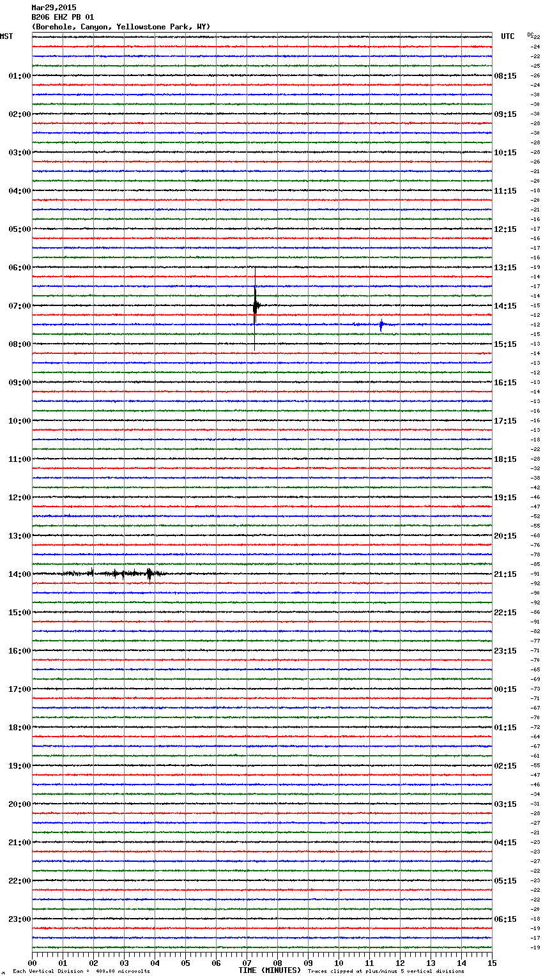Viewport: 543px width, 980px height.
Task: Click the MST timezone label
Action: click(6, 36)
